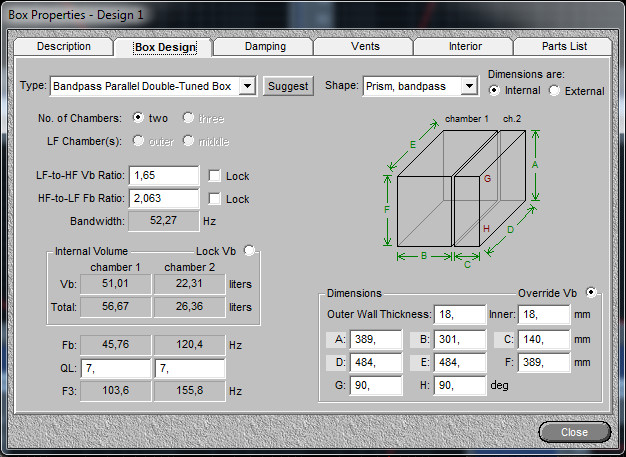The height and width of the screenshot is (457, 626).
Task: Close the Box Properties dialog
Action: [x=574, y=432]
